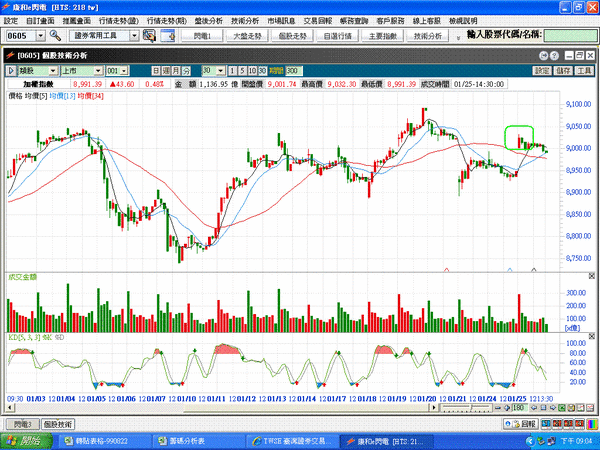Select the 日 daily period toggle
The image size is (600, 450).
pos(156,71)
